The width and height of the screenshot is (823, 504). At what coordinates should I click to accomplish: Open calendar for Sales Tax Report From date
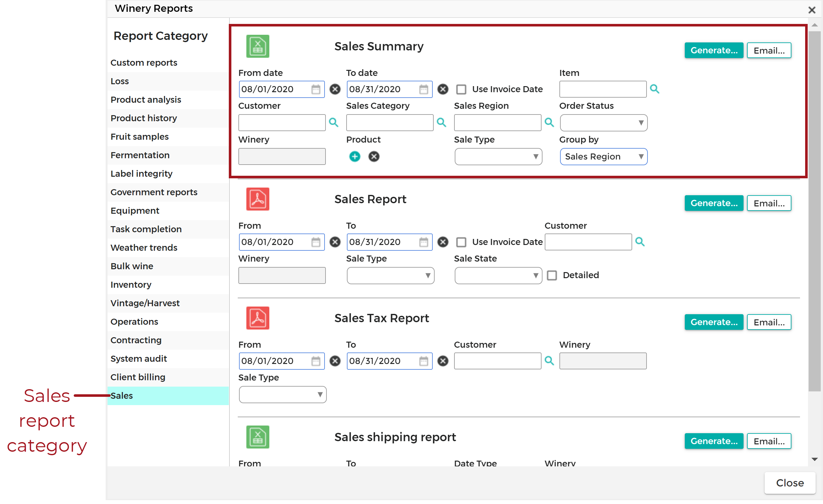coord(316,361)
